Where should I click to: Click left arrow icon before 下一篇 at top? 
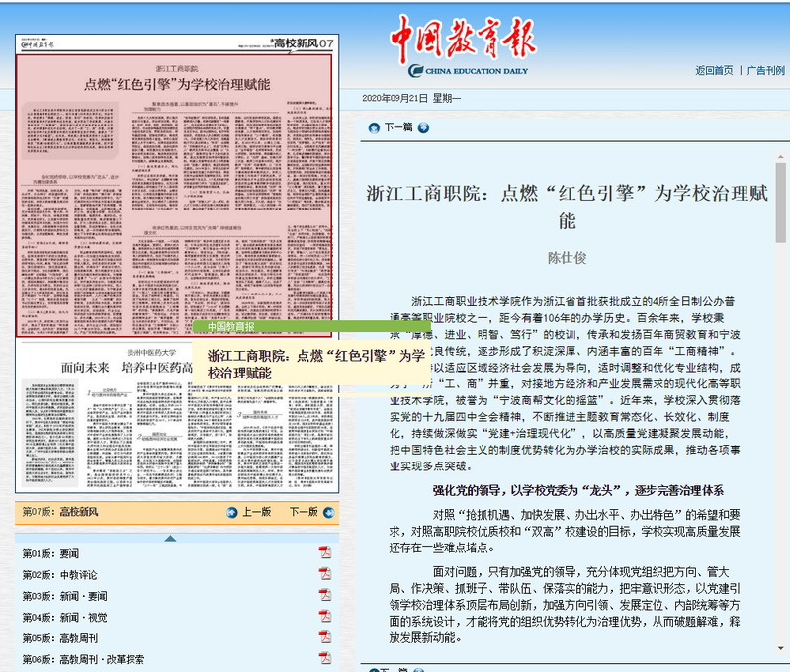374,127
